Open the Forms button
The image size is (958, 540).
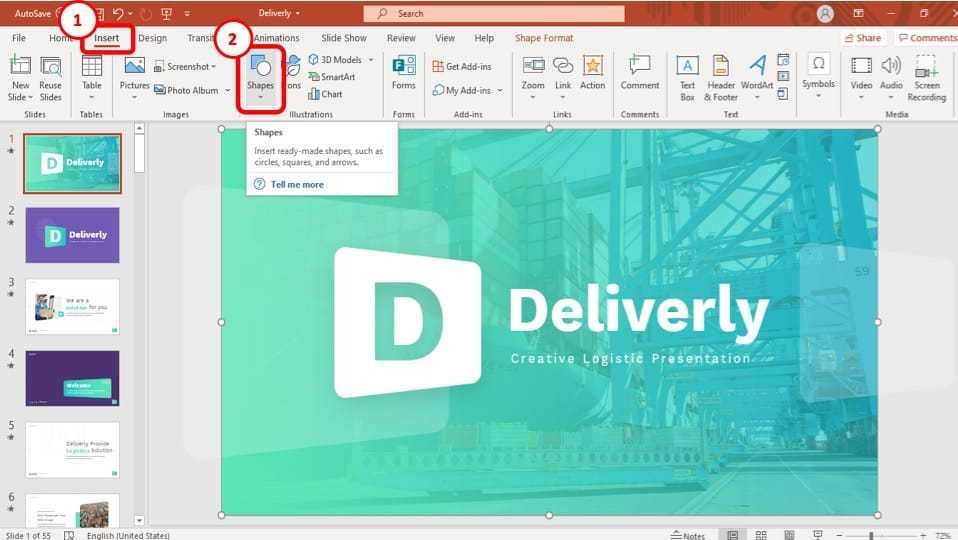(x=404, y=75)
